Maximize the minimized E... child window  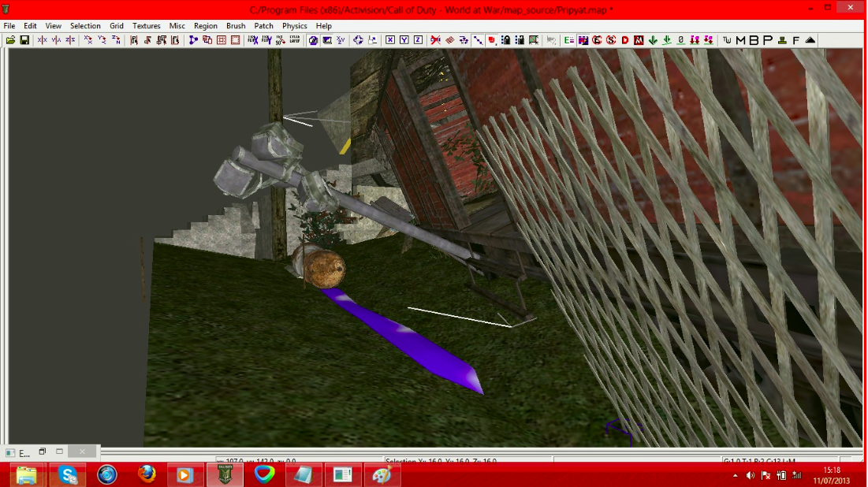[60, 452]
